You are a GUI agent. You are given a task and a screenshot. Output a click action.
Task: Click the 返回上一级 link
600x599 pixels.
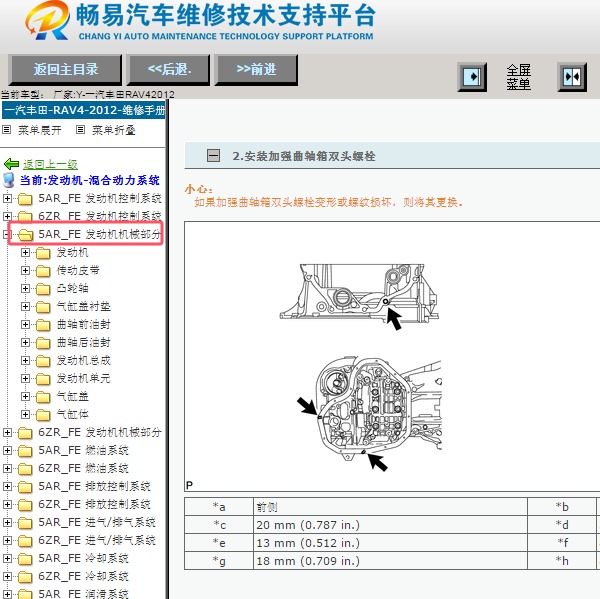click(50, 164)
